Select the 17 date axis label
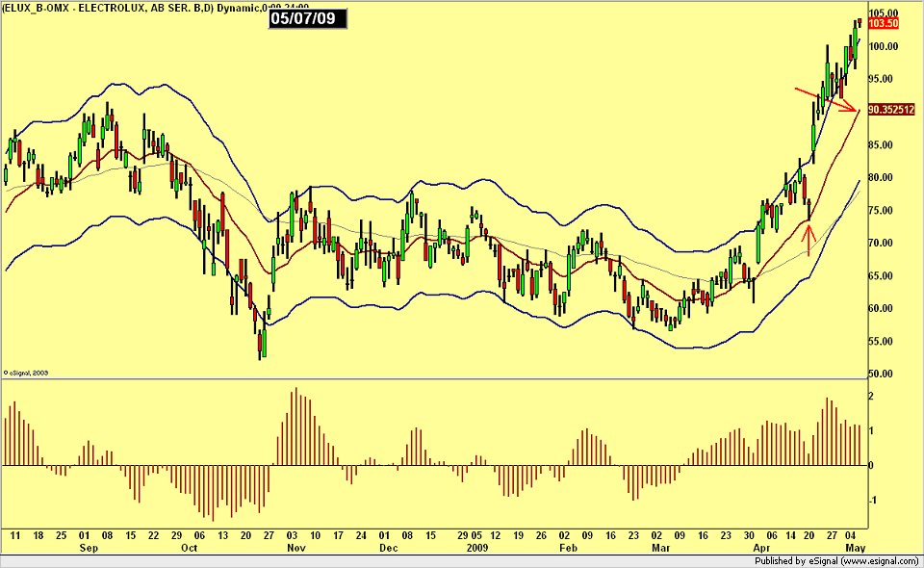 pyautogui.click(x=338, y=535)
